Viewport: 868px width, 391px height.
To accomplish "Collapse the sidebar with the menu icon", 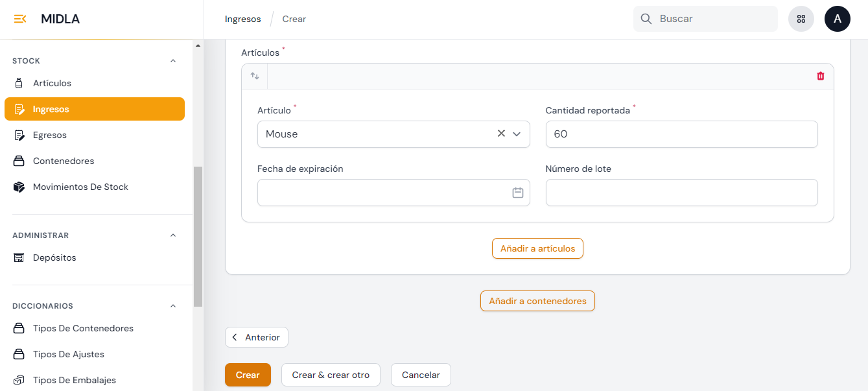I will [x=20, y=19].
